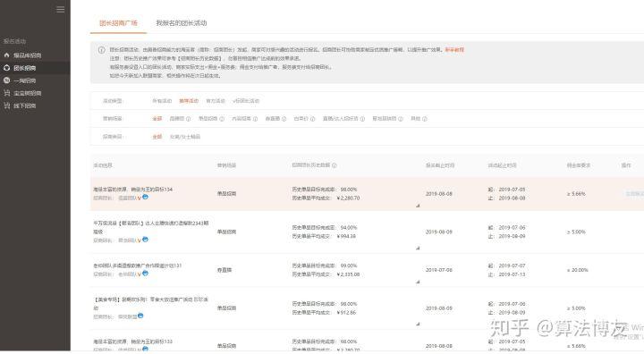Select 单品招商 marketing scene filter option

tap(208, 119)
